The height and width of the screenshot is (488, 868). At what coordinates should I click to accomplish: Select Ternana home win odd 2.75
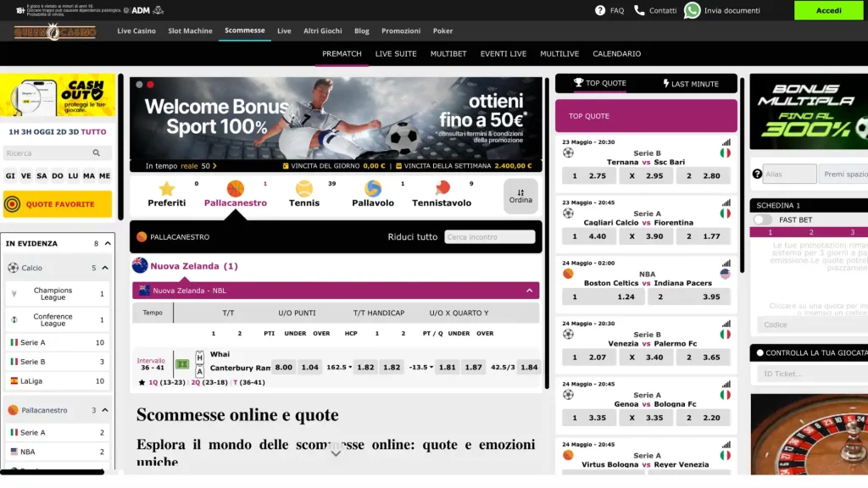tap(589, 176)
